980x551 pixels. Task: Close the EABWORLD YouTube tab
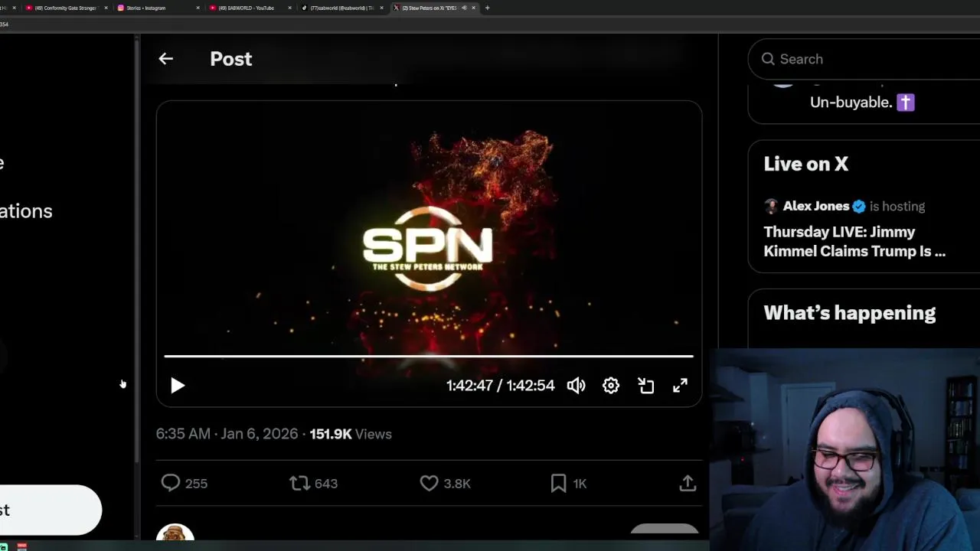click(289, 8)
